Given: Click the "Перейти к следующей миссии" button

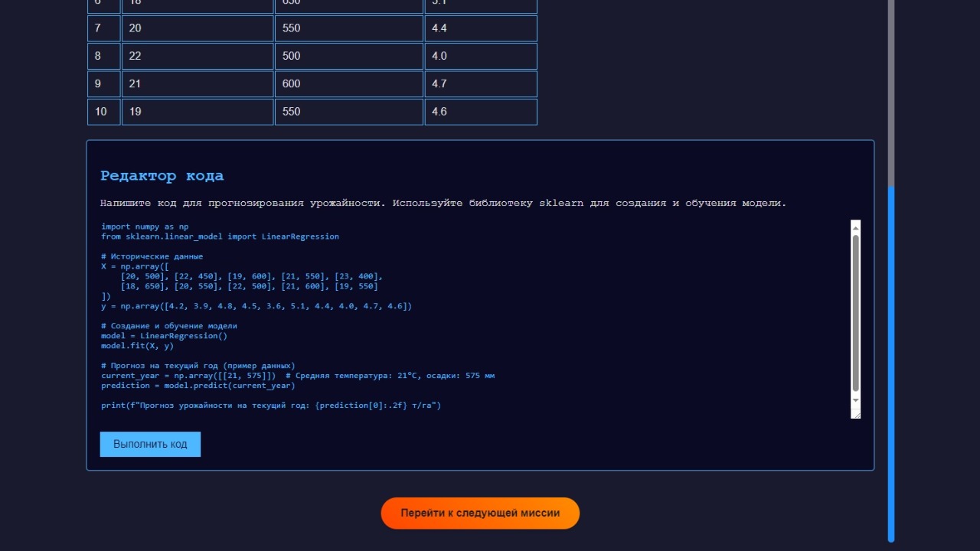Looking at the screenshot, I should click(480, 513).
